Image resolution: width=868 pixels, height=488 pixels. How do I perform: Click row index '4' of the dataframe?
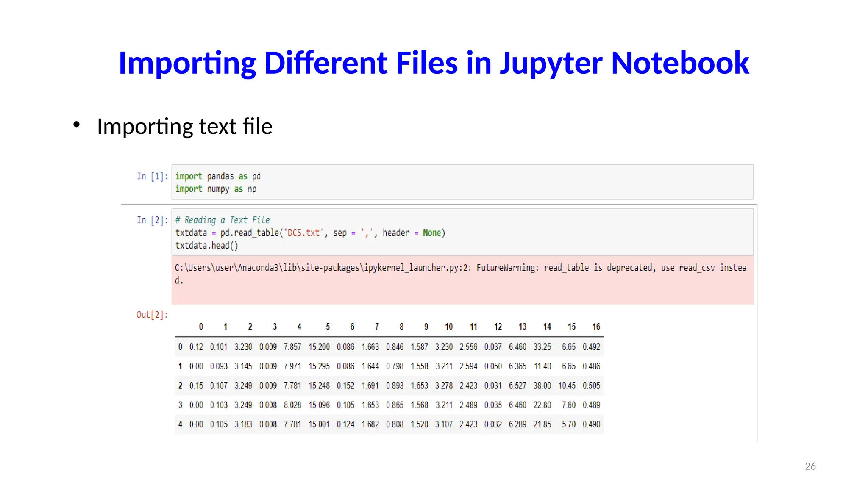pyautogui.click(x=180, y=424)
